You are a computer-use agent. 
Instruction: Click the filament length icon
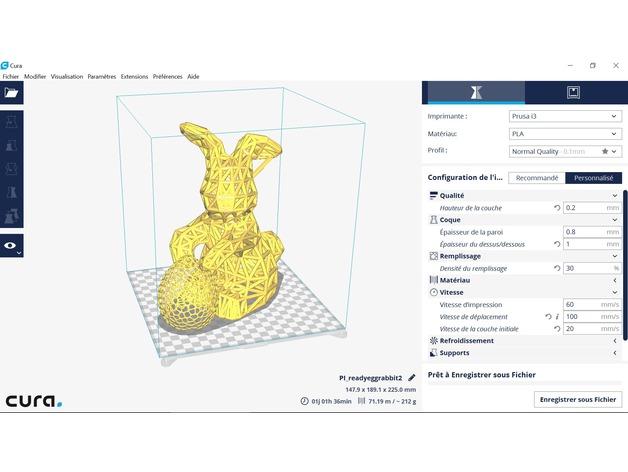(362, 401)
